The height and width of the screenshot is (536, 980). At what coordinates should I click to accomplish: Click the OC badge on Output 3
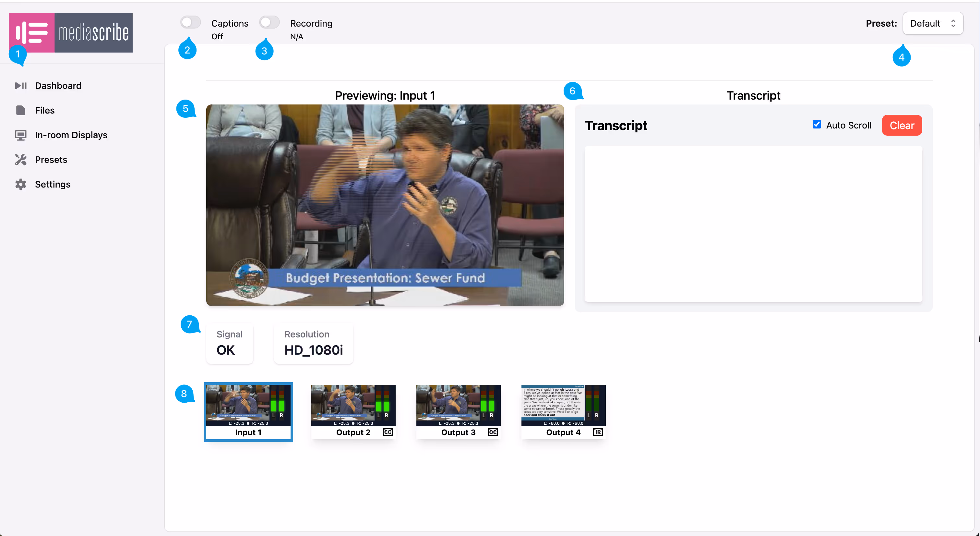pyautogui.click(x=492, y=432)
